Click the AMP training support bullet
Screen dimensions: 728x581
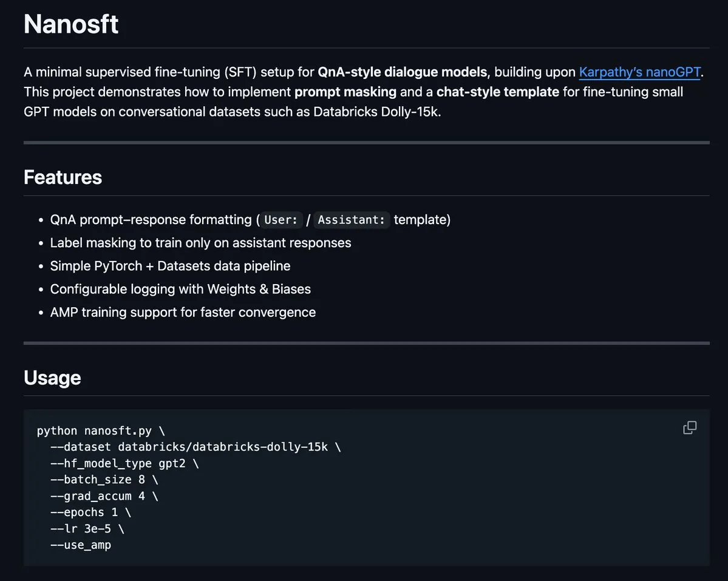[x=183, y=311]
